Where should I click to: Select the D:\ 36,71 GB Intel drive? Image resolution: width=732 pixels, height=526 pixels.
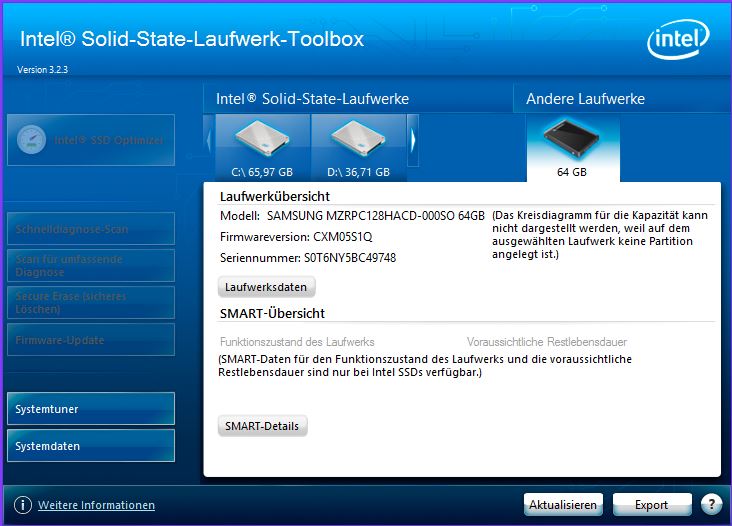coord(359,148)
